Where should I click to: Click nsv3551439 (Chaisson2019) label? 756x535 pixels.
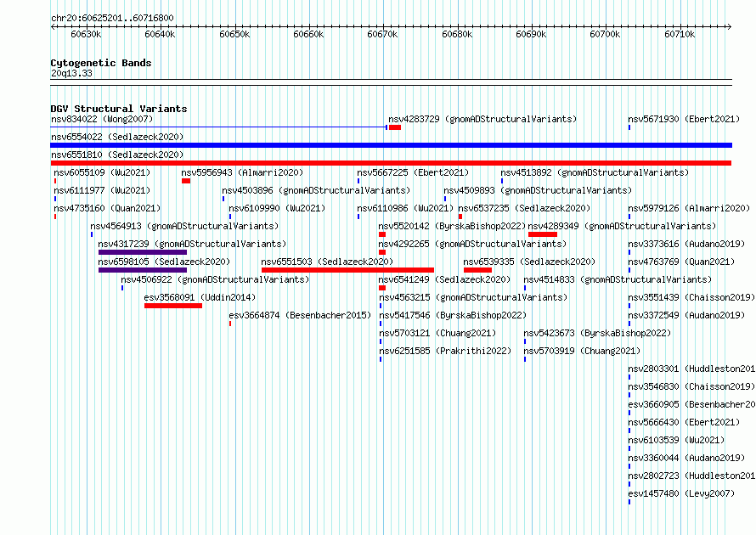click(691, 297)
